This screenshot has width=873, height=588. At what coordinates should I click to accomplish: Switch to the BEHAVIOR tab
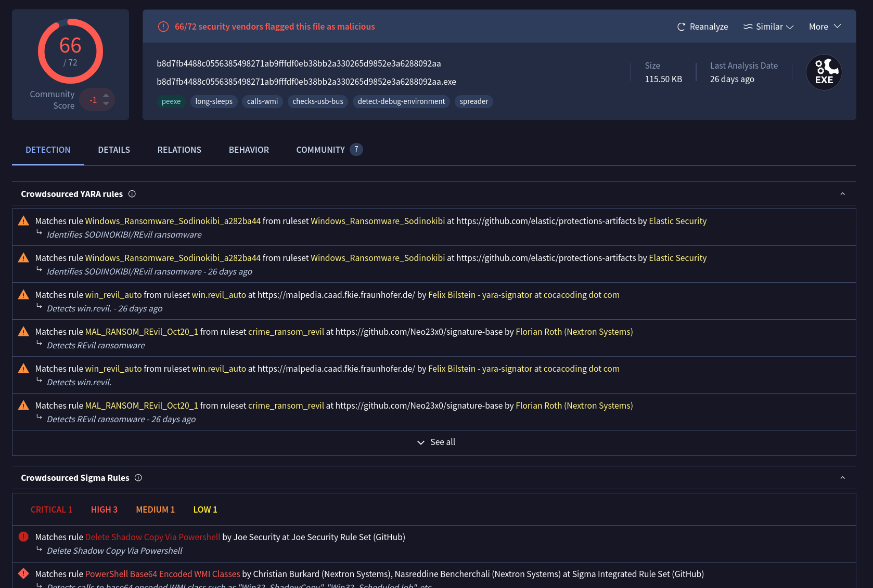(x=249, y=150)
